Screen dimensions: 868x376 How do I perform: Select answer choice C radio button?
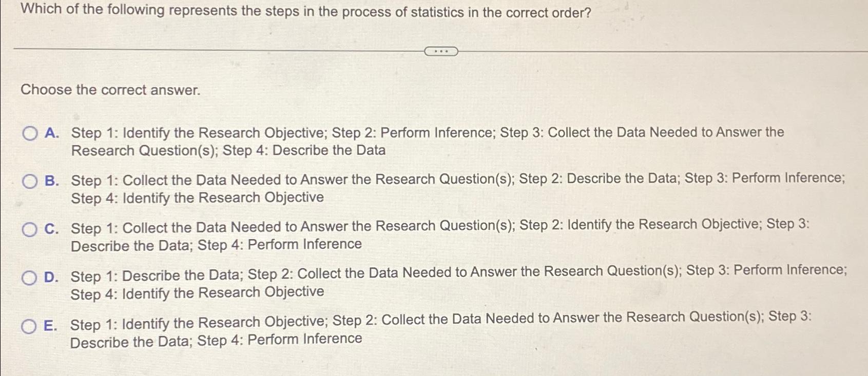tap(29, 229)
